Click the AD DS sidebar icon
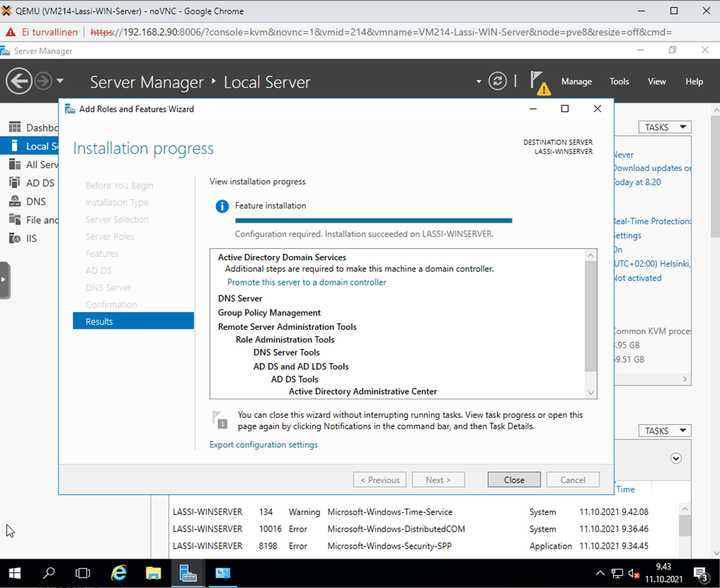The width and height of the screenshot is (720, 588). click(x=15, y=182)
